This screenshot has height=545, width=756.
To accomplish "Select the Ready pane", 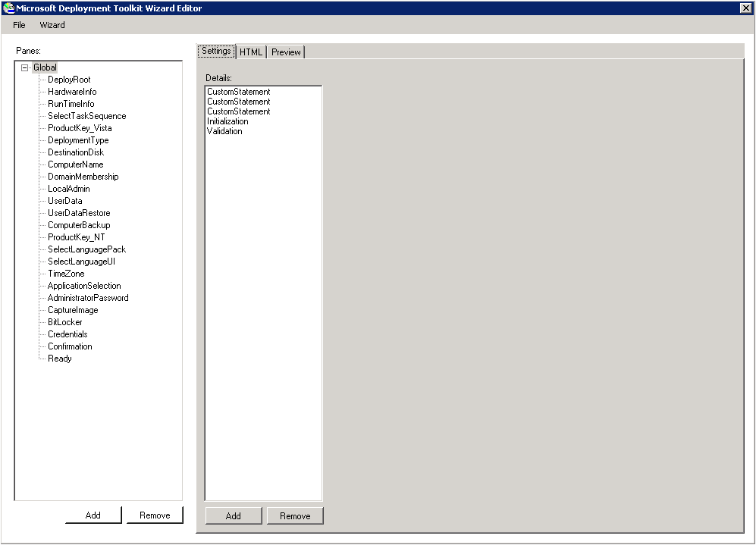I will click(60, 358).
